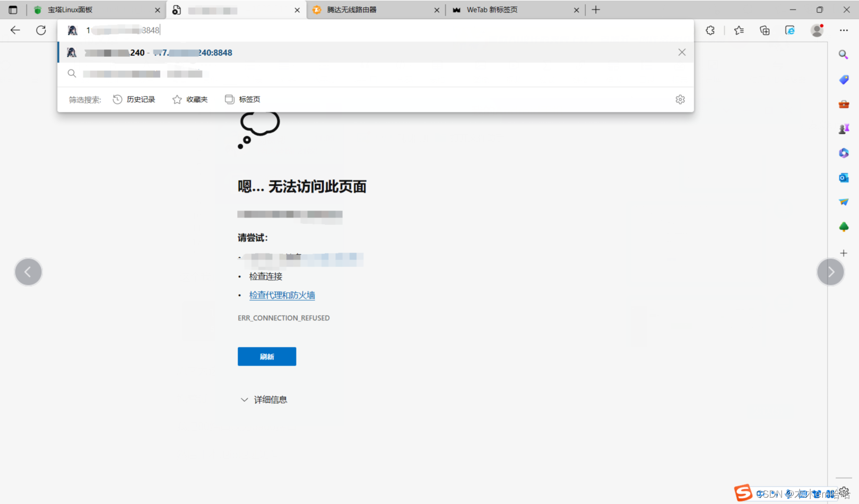Open the sidebar search magnifier icon

[x=843, y=55]
